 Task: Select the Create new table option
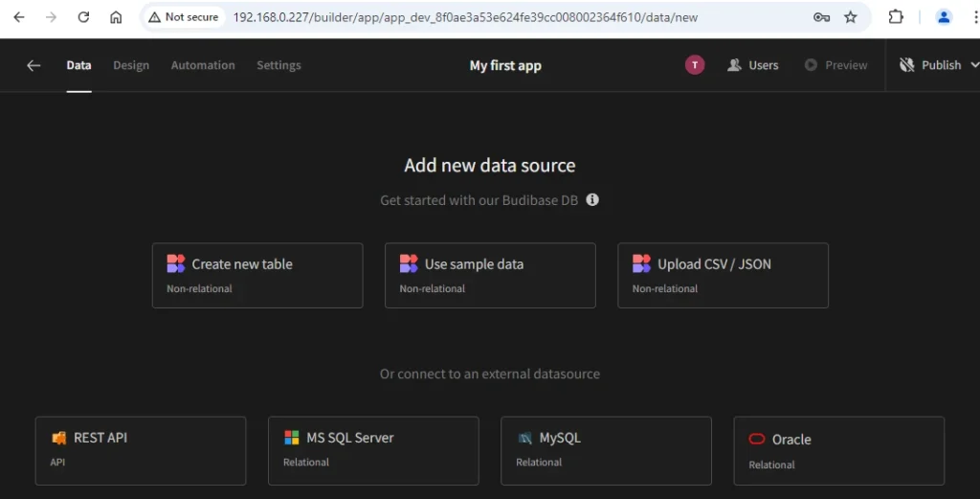point(257,275)
